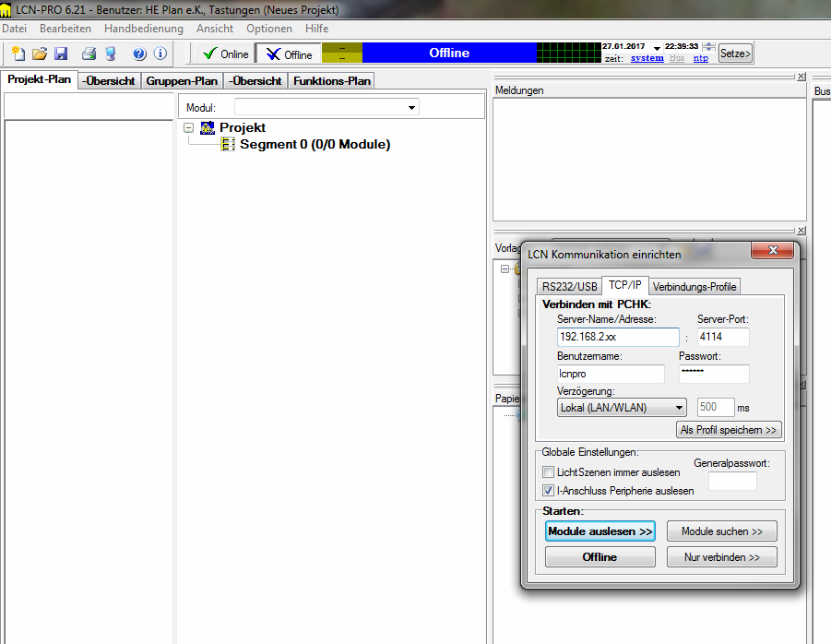The height and width of the screenshot is (644, 831).
Task: Collapse the Projekt tree node
Action: [189, 128]
